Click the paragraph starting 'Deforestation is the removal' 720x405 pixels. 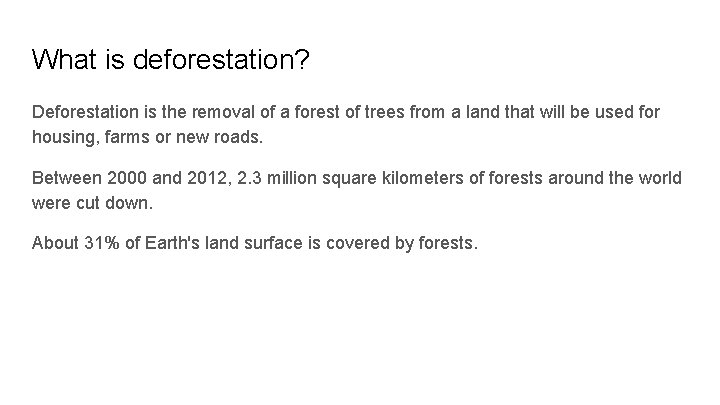(x=346, y=124)
